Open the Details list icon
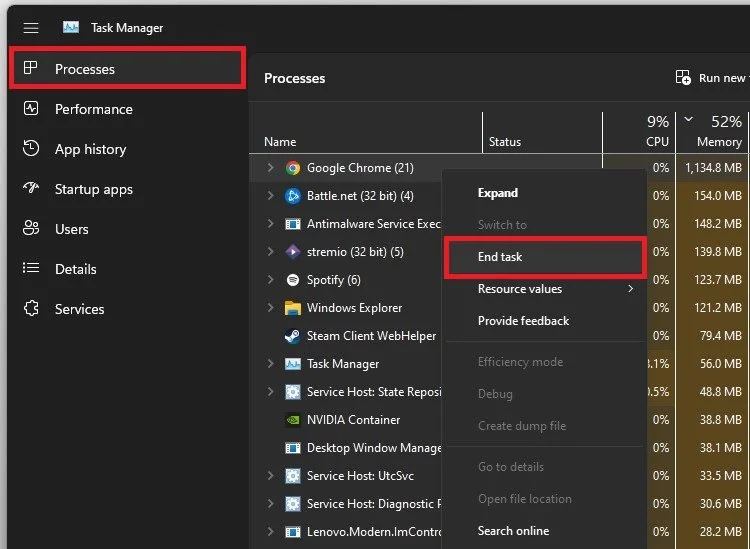This screenshot has height=549, width=750. click(31, 268)
